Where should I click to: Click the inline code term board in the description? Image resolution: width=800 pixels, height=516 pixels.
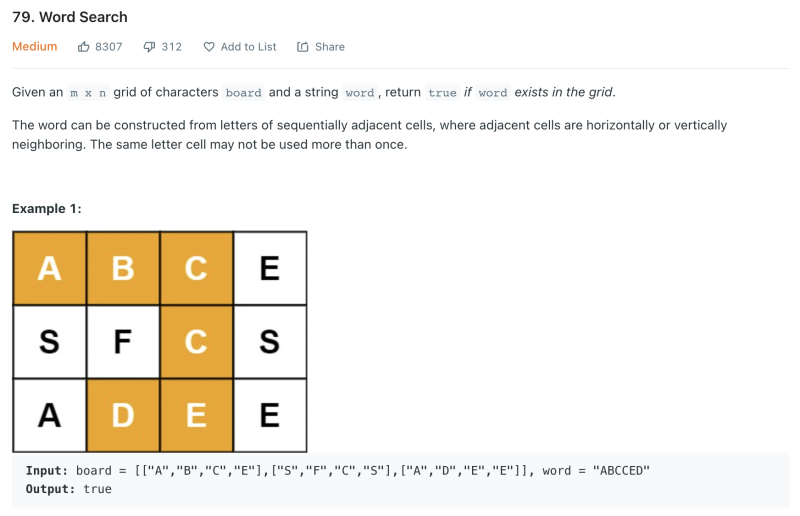click(243, 93)
